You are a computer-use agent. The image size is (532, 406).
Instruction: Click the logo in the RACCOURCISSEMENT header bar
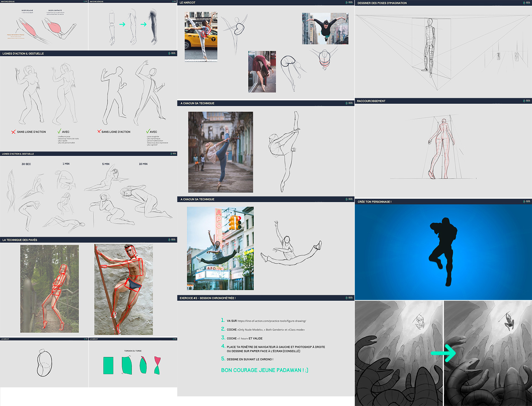coord(526,101)
